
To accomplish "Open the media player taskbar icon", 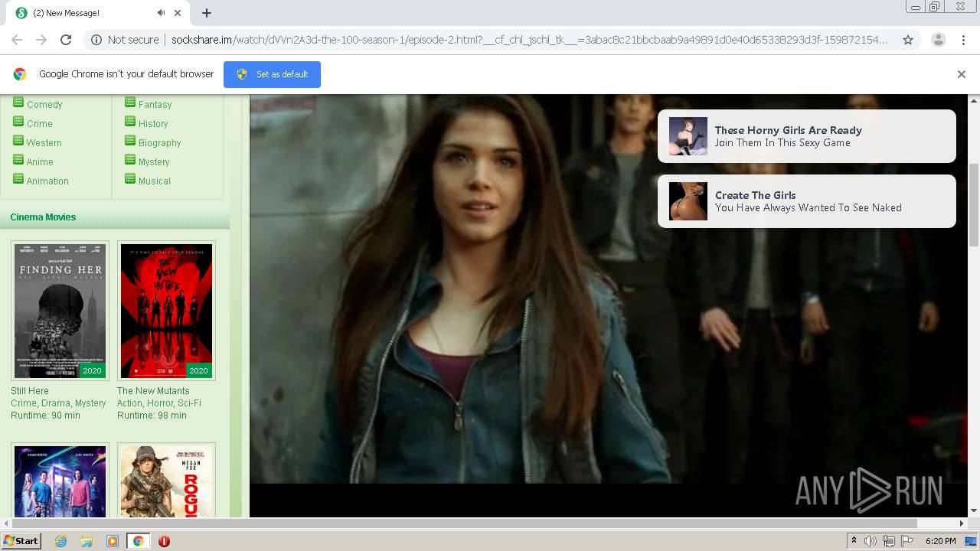I will (x=113, y=541).
